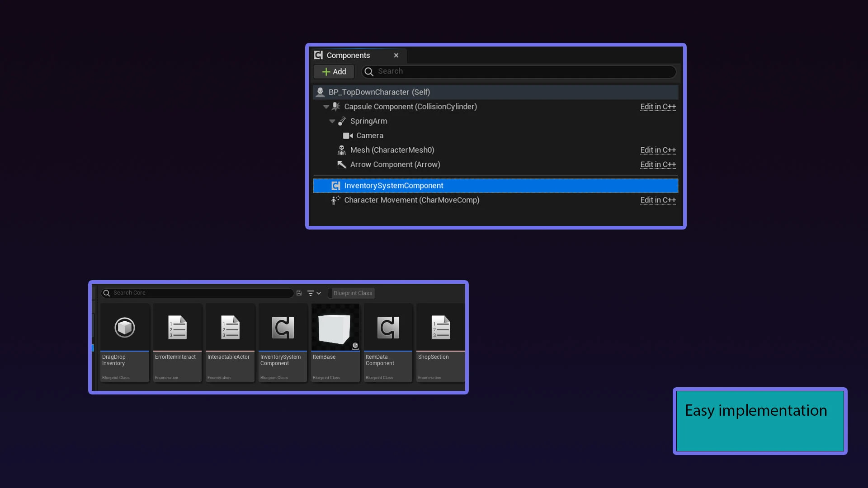
Task: Select the Camera component icon
Action: 347,136
